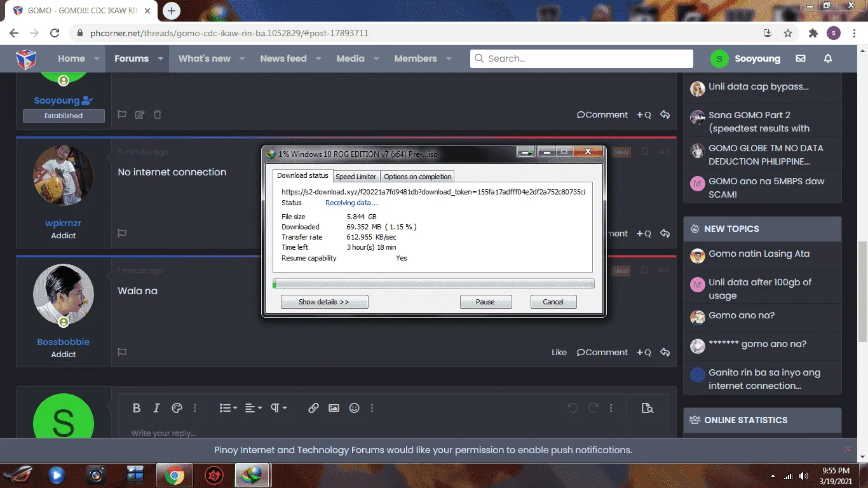Open 'Gomo natin Lasing Ata' topic
Viewport: 868px width, 488px height.
[x=759, y=254]
